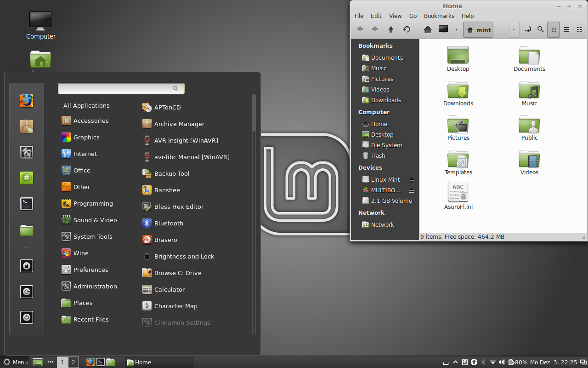Show desktop using panel icon
The image size is (588, 368).
pyautogui.click(x=38, y=362)
